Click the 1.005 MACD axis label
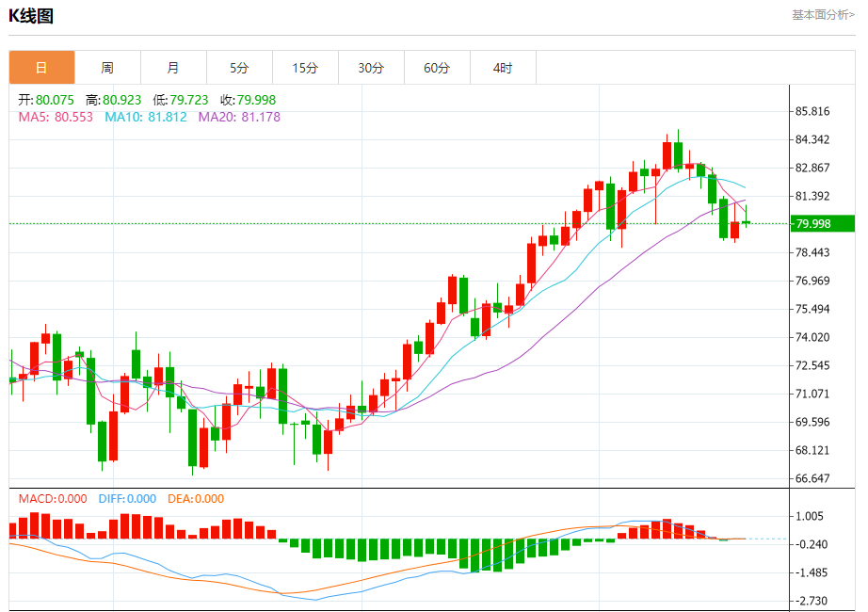868x612 pixels. click(810, 516)
